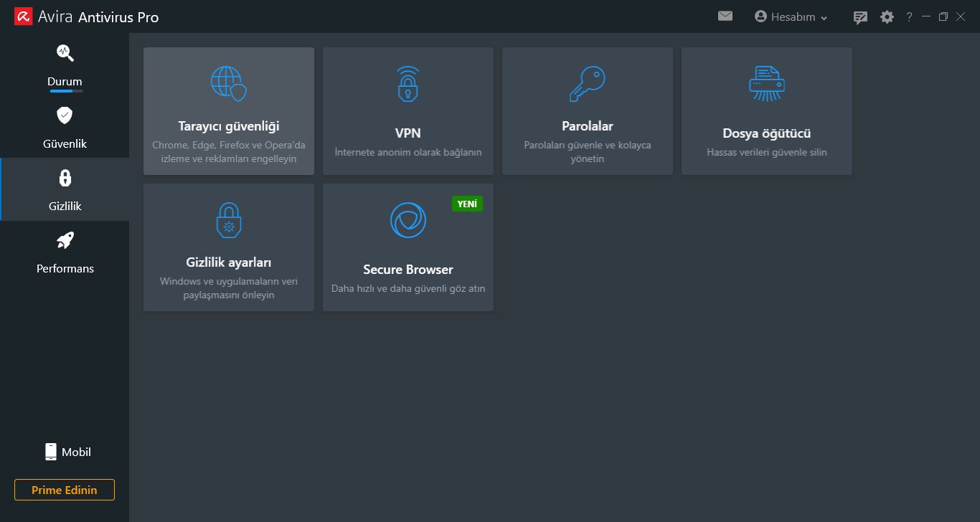980x522 pixels.
Task: Click the Parolalar key icon
Action: (x=588, y=84)
